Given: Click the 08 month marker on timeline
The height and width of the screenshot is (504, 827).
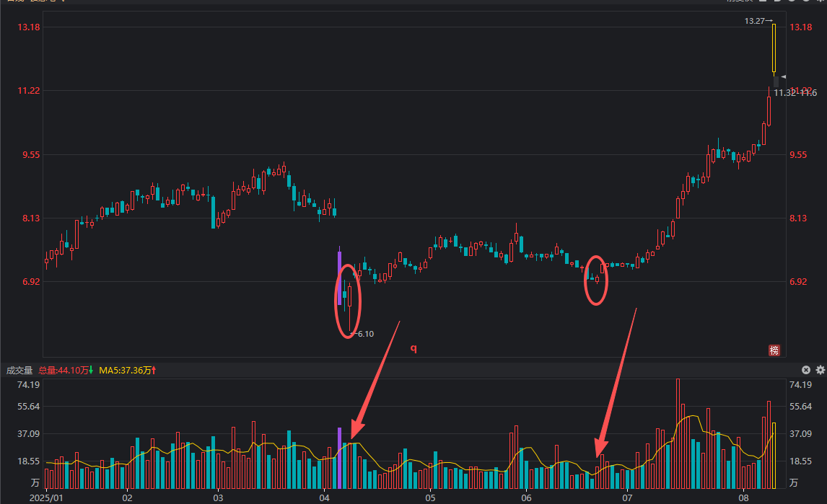Looking at the screenshot, I should [744, 498].
